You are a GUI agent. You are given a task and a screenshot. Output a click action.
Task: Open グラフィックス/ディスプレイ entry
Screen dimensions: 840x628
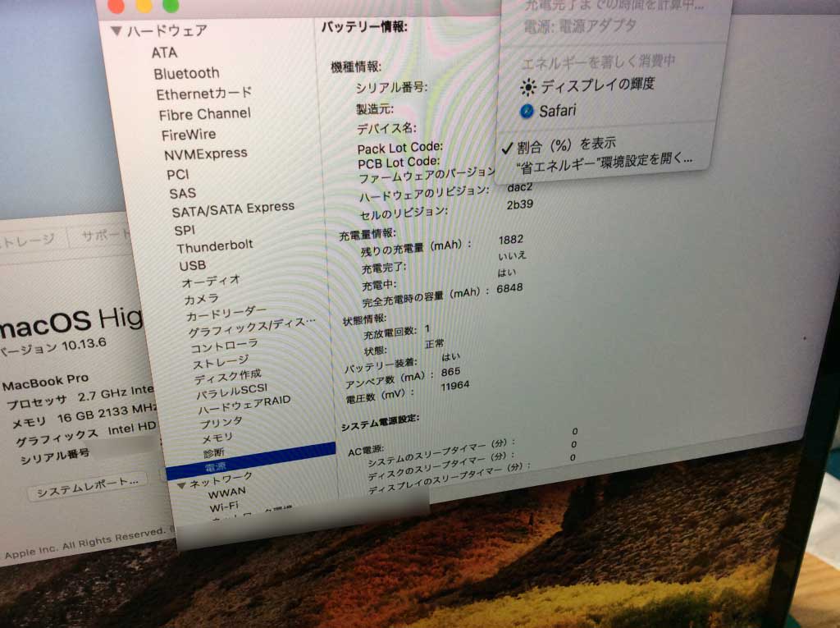coord(251,328)
